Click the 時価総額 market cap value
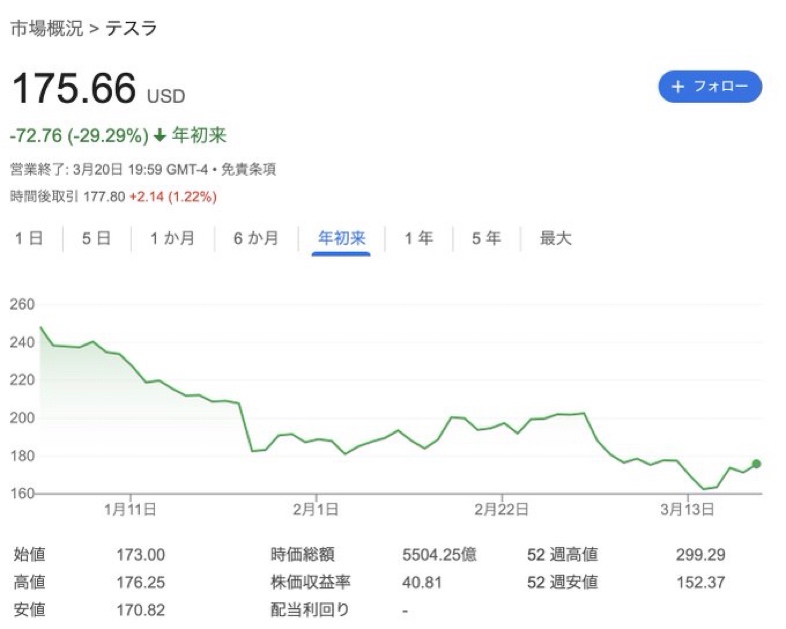786x629 pixels. pyautogui.click(x=436, y=555)
